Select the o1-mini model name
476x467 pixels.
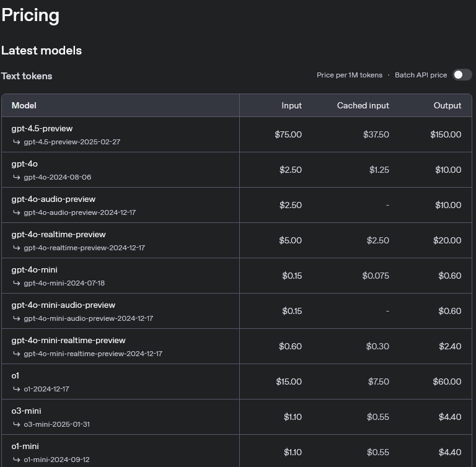point(25,447)
